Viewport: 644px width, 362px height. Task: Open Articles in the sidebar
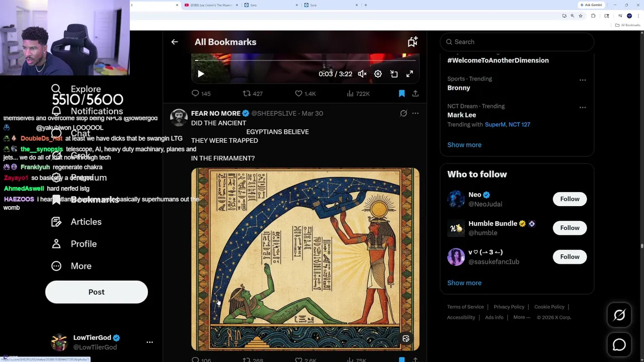point(76,222)
